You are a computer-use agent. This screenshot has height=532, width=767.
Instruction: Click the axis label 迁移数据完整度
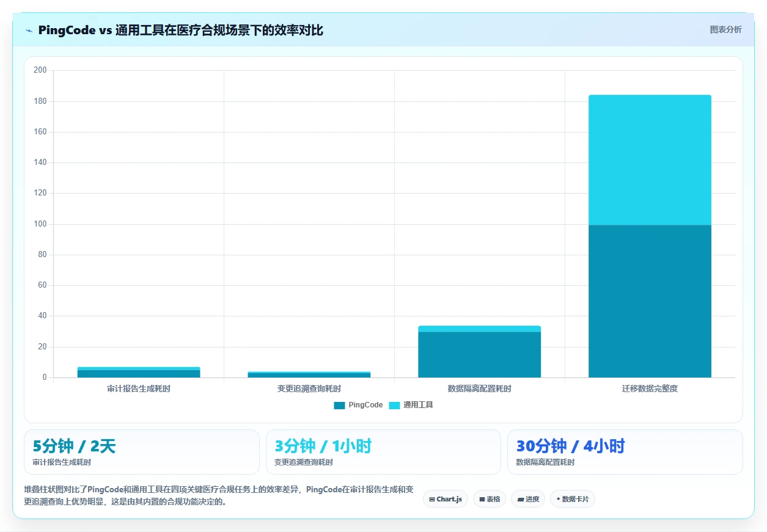tap(650, 388)
